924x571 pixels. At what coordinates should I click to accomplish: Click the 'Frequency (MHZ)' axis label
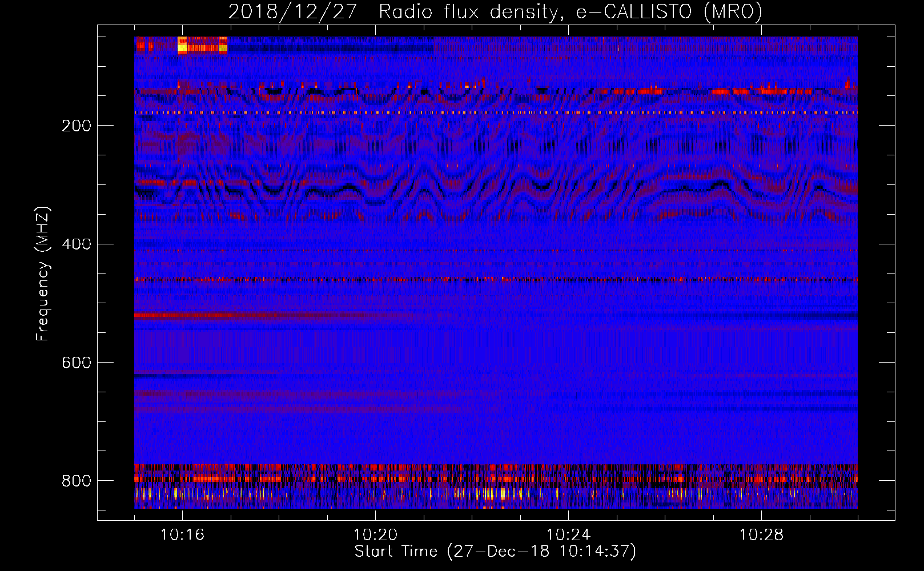(43, 274)
